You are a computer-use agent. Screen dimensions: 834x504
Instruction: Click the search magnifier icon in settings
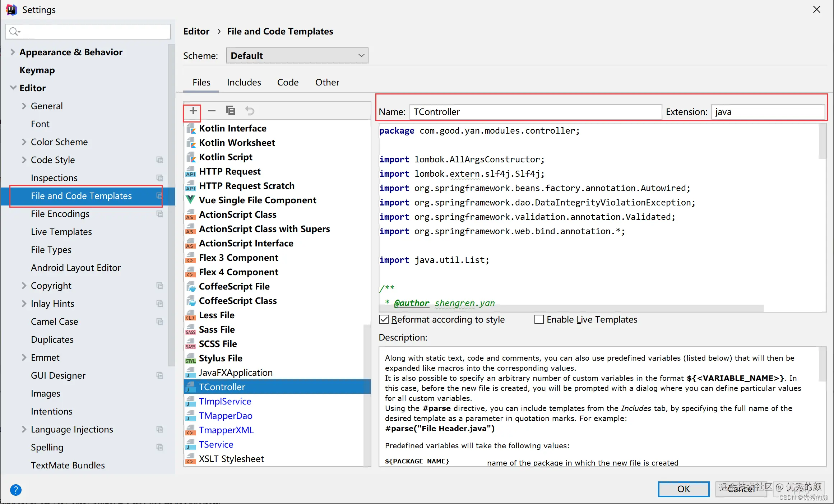click(14, 32)
